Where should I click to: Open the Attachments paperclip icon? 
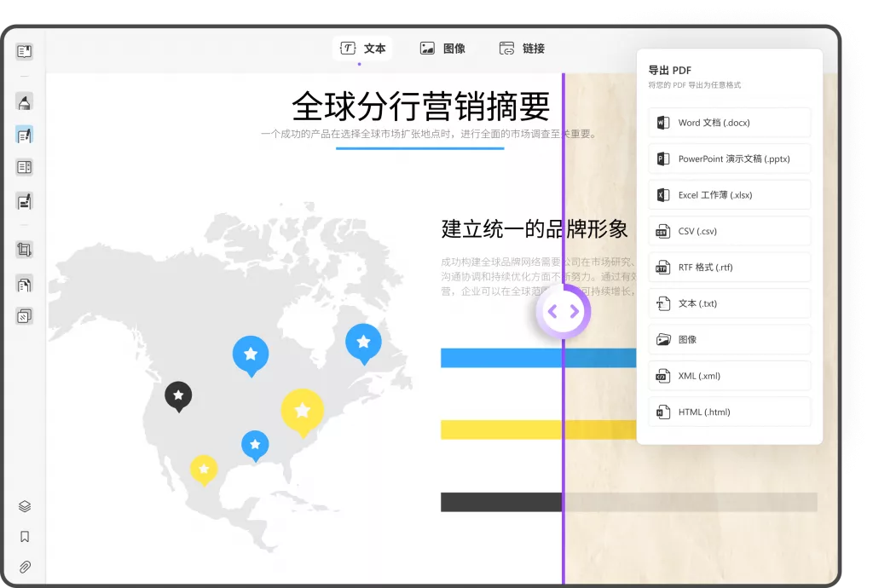25,567
